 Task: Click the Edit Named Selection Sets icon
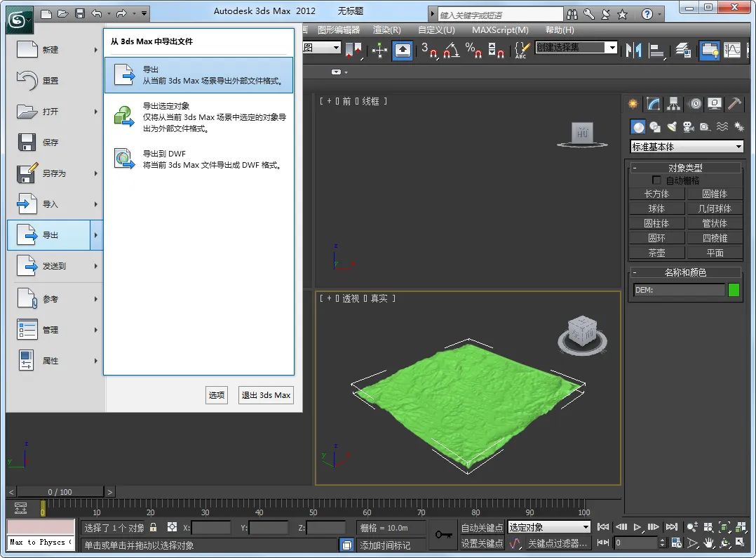(522, 51)
